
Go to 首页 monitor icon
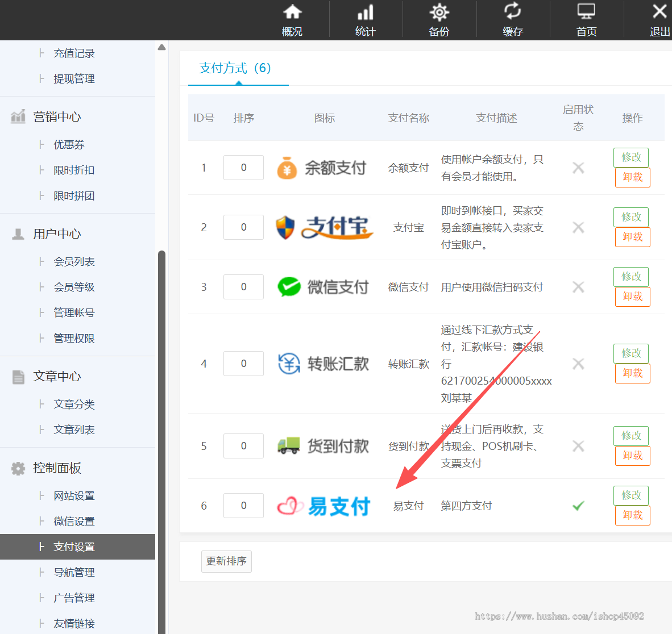pyautogui.click(x=586, y=11)
